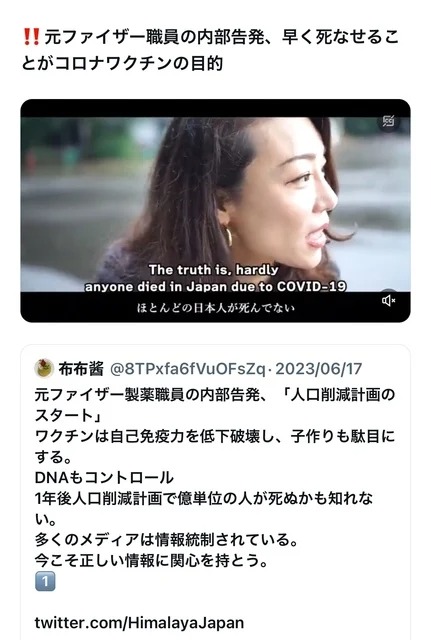The image size is (431, 640).
Task: Open 布布酱's profile avatar
Action: [44, 368]
